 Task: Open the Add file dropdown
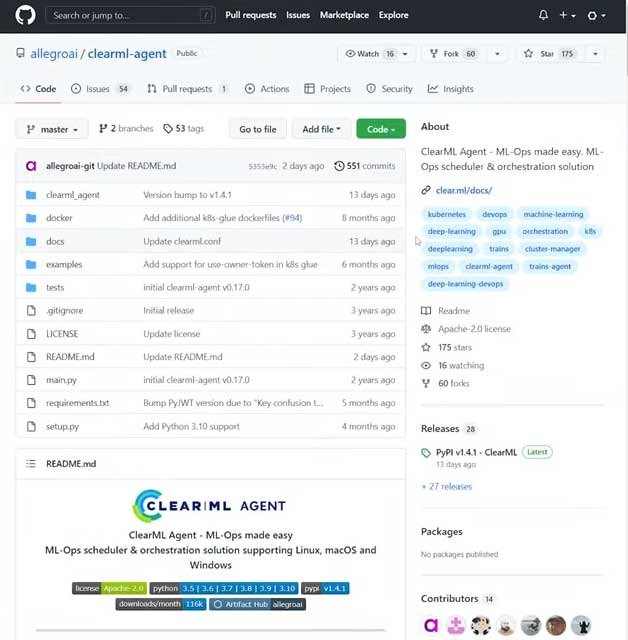(x=321, y=129)
